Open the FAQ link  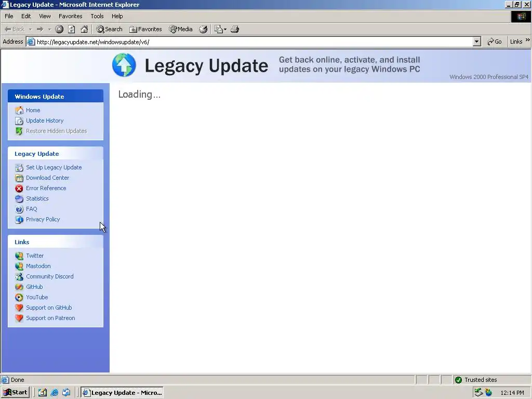[32, 209]
